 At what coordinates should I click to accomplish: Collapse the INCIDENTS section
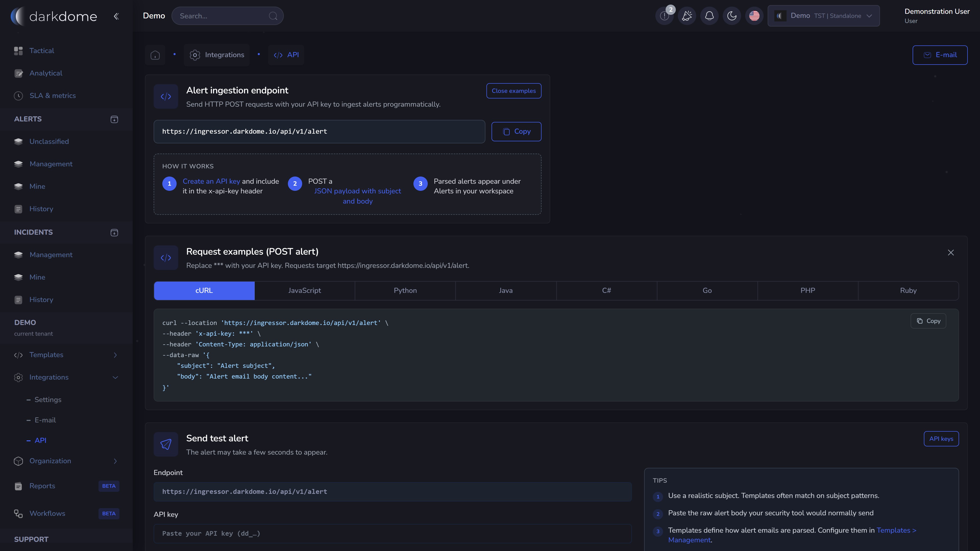[114, 233]
